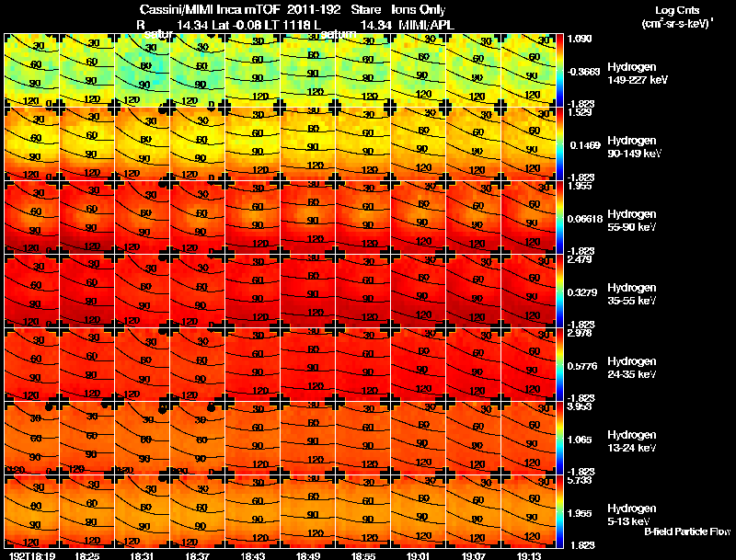Screen dimensions: 736x560
Task: Click the '0.06618' color scale value
Action: 585,219
